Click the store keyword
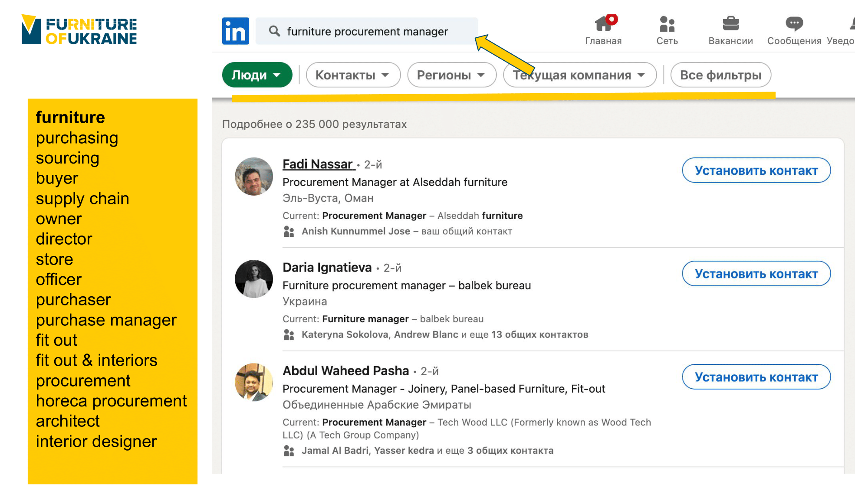The height and width of the screenshot is (488, 868). pos(54,259)
